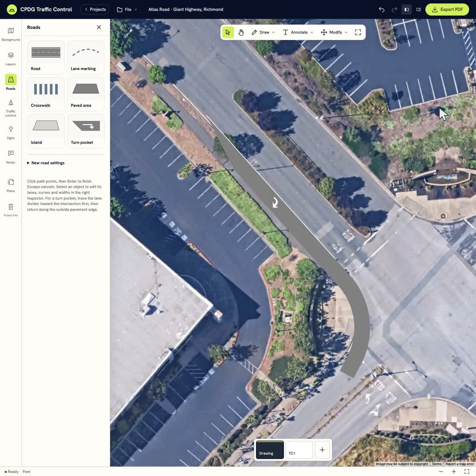Open the Background panel in sidebar

click(x=11, y=34)
